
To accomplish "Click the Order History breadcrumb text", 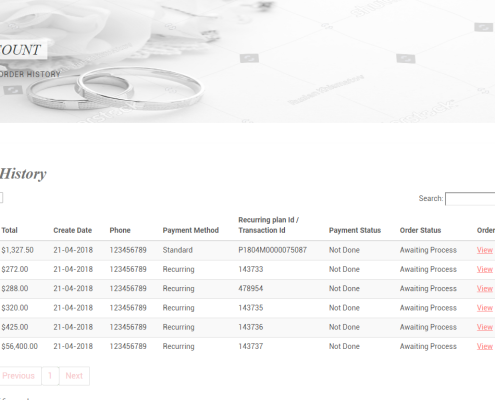I will point(30,74).
